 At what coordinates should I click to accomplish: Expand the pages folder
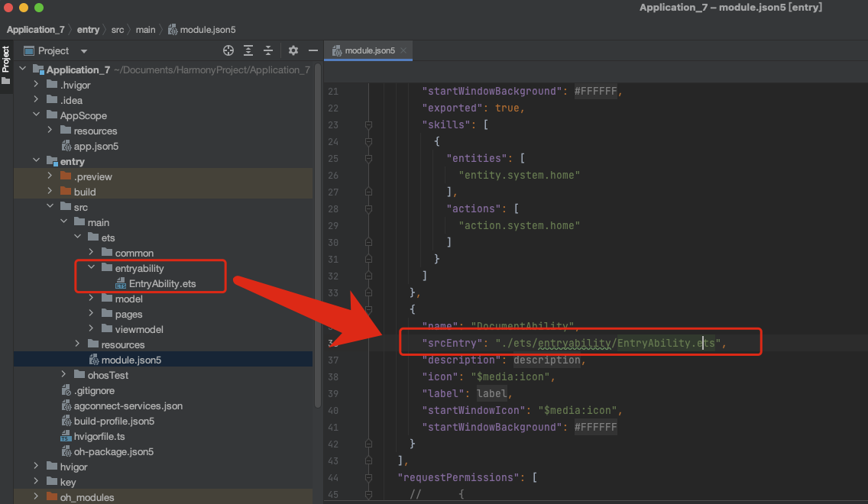tap(91, 314)
